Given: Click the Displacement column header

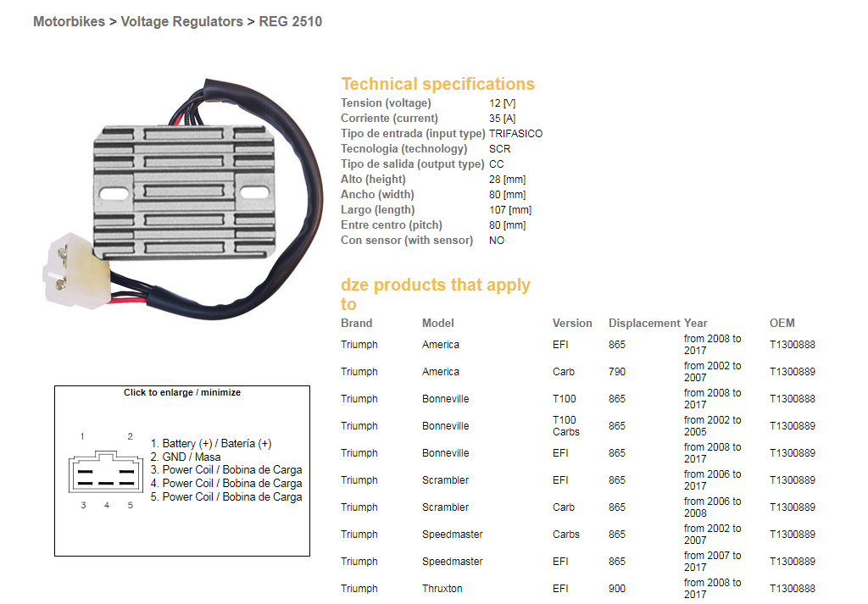Looking at the screenshot, I should pos(644,324).
